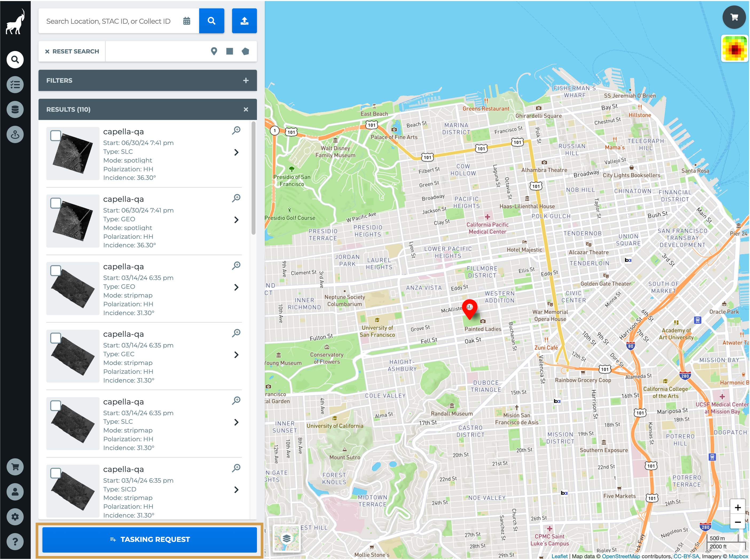Open the GEO stripmap result thumbnail
The image size is (750, 560).
point(73,288)
